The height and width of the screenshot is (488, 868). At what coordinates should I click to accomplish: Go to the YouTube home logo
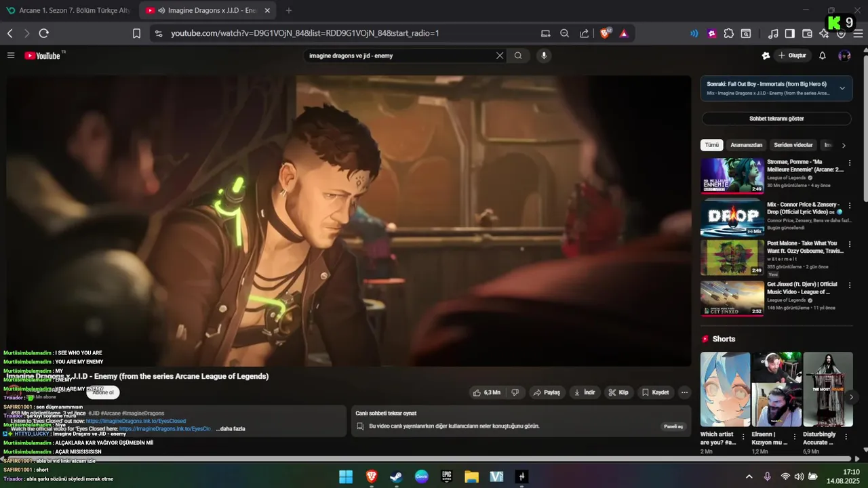pos(43,56)
